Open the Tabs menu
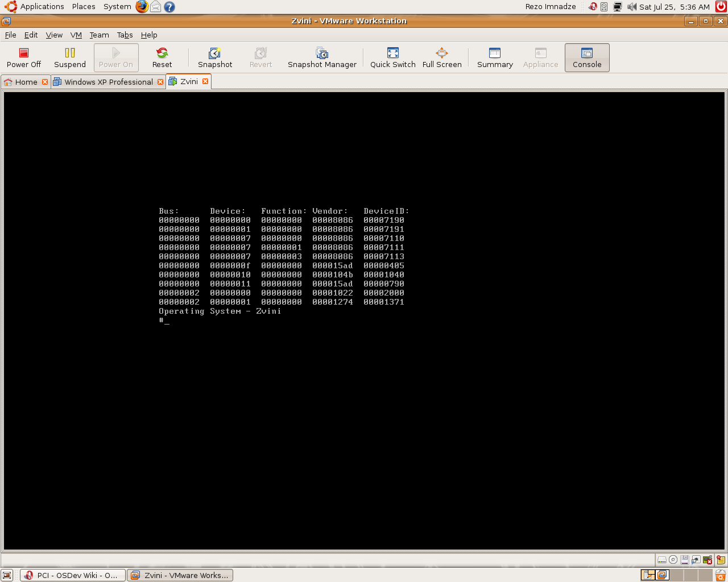 125,35
